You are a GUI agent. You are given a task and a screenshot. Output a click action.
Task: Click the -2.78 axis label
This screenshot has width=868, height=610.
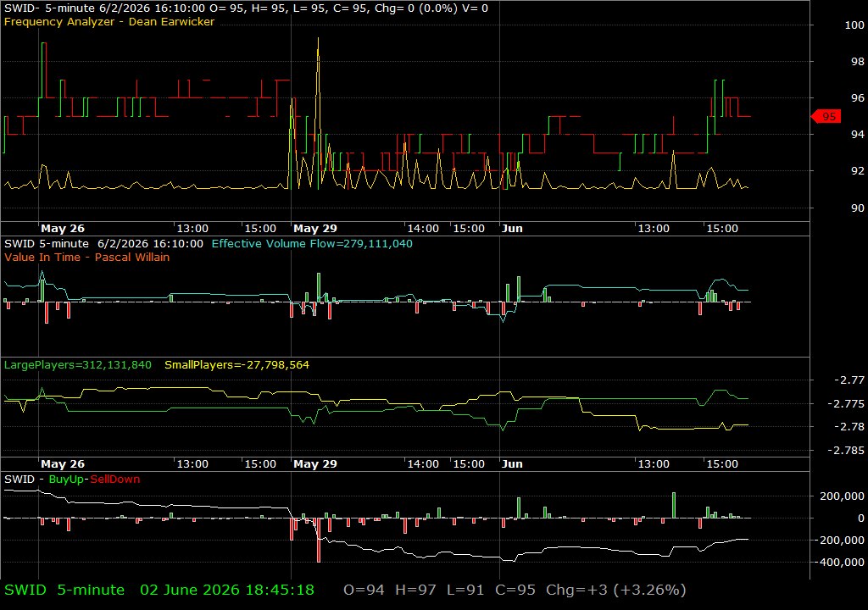click(849, 427)
